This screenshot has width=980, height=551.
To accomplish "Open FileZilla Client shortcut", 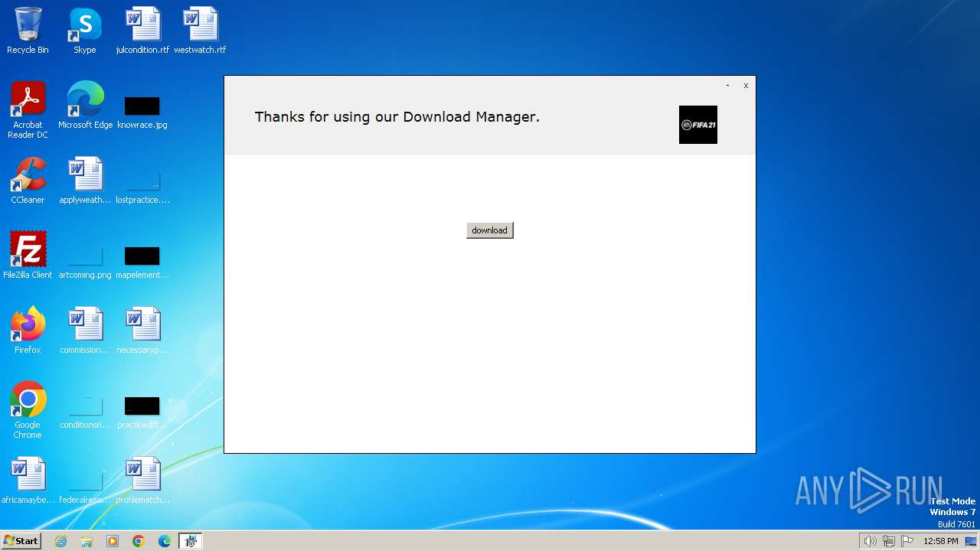I will click(x=28, y=255).
